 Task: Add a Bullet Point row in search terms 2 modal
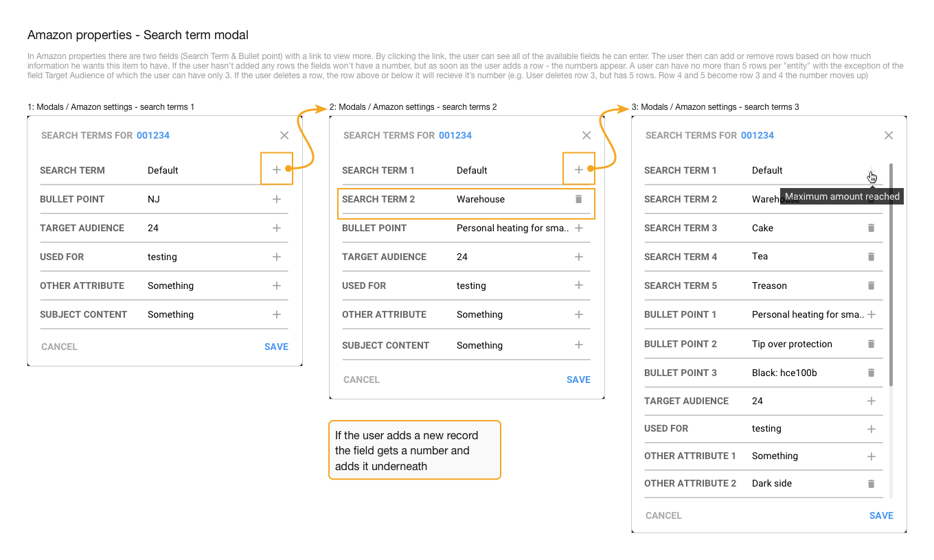point(579,228)
